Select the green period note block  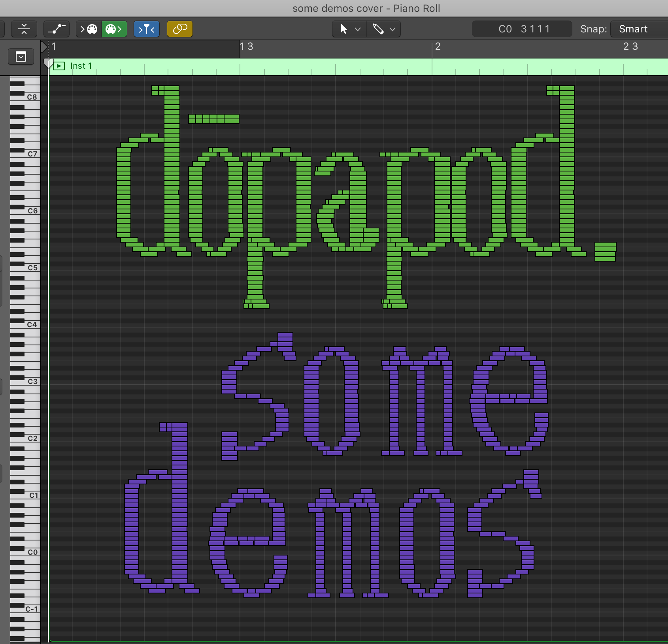605,252
